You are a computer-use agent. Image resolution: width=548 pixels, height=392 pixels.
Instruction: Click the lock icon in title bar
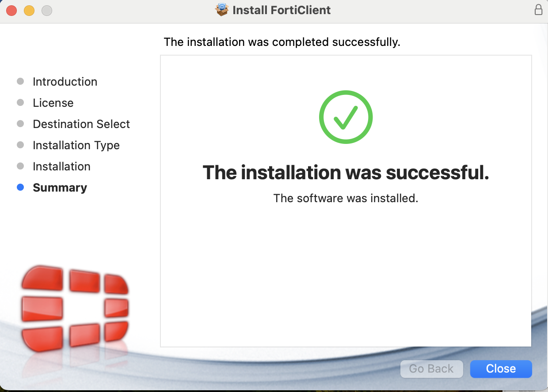[538, 10]
